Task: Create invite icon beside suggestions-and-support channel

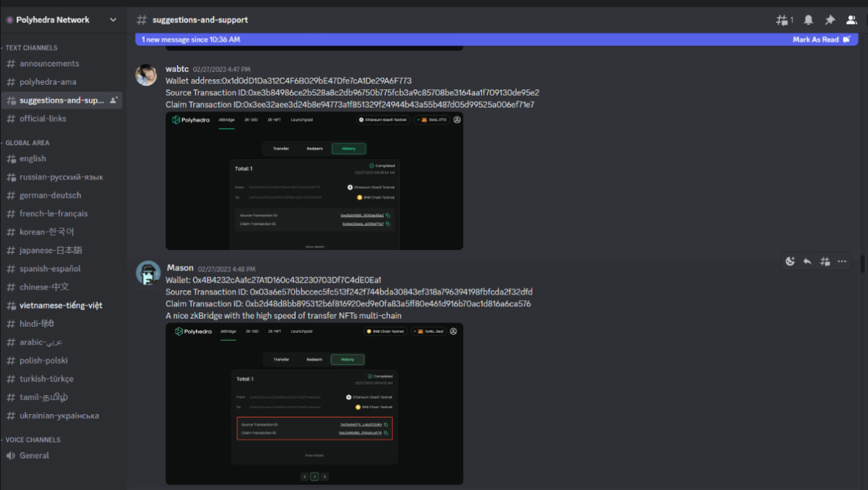Action: (x=113, y=100)
